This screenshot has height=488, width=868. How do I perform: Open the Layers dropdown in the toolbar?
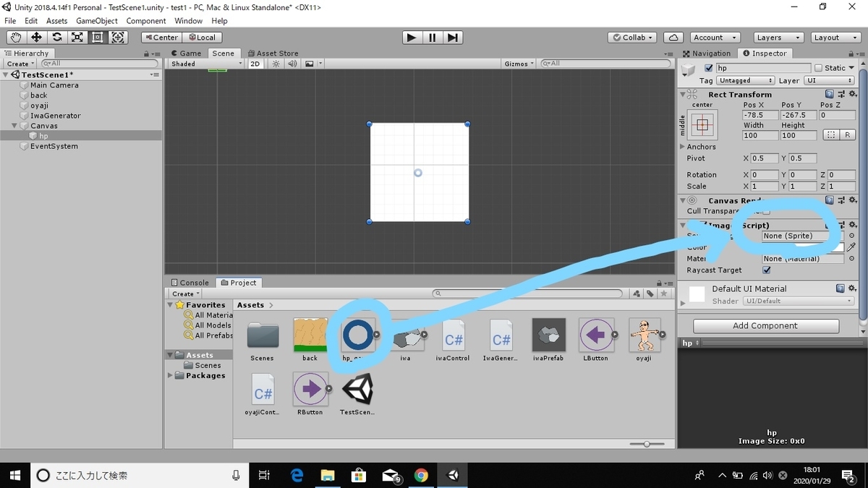pos(778,38)
